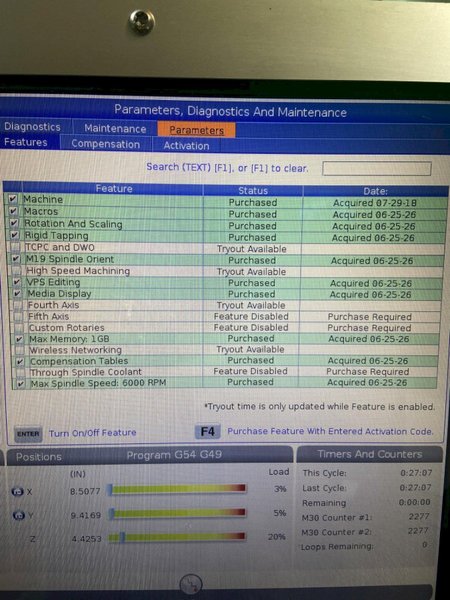Open the Activation sub-tab
Screen dimensions: 450x600
[x=186, y=146]
